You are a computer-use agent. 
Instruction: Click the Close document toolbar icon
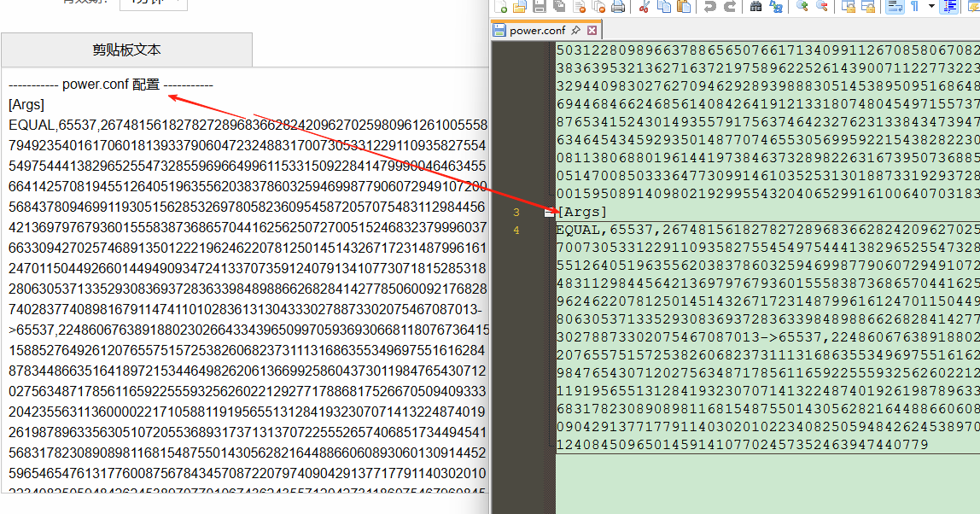pos(580,6)
